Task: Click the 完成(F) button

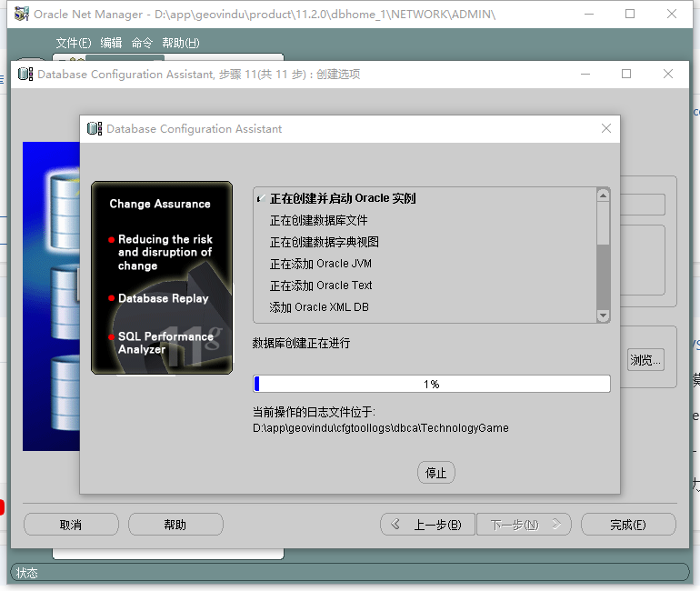Action: (x=628, y=525)
